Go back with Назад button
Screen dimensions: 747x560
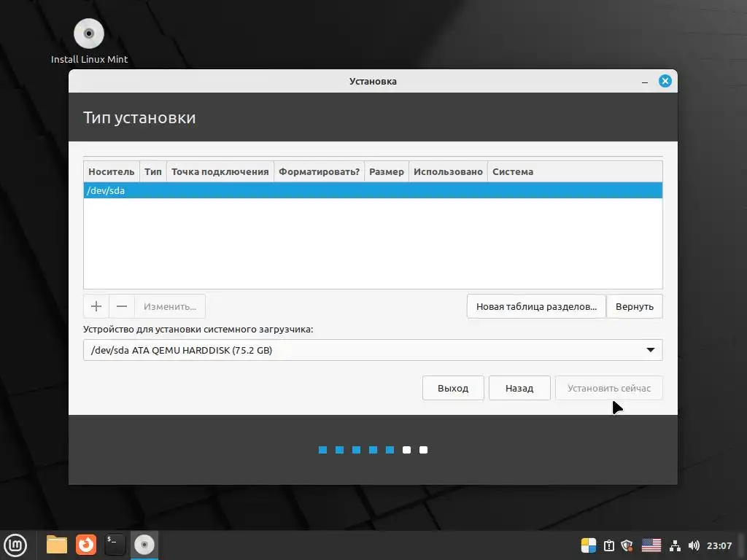[519, 388]
